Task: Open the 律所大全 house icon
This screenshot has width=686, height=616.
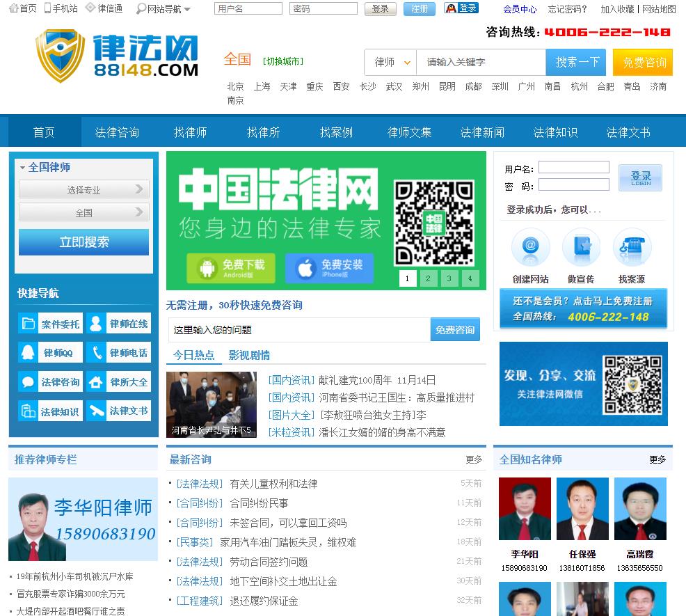Action: pyautogui.click(x=96, y=381)
